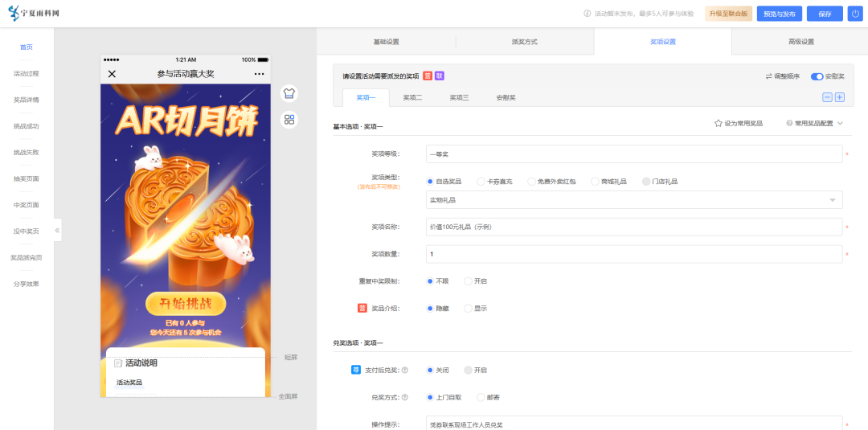Viewport: 868px width, 430px height.
Task: Open the 奖项一 sub-tab
Action: [366, 97]
